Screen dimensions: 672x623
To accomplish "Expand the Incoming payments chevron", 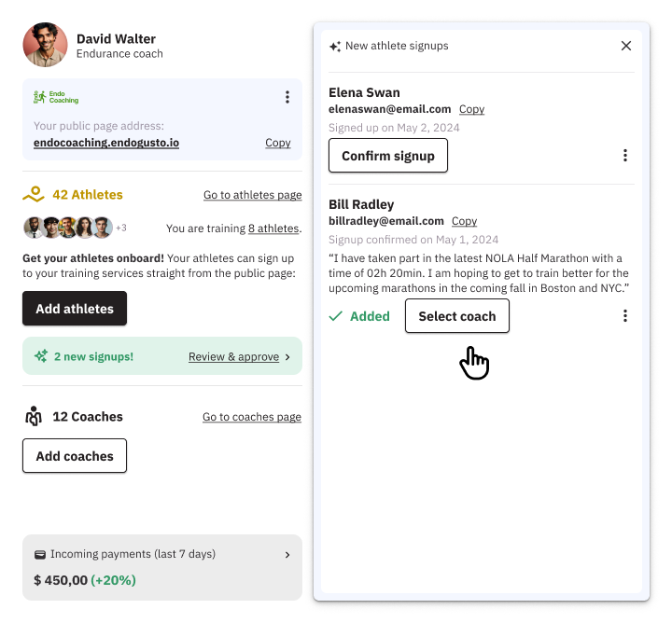I will tap(287, 555).
